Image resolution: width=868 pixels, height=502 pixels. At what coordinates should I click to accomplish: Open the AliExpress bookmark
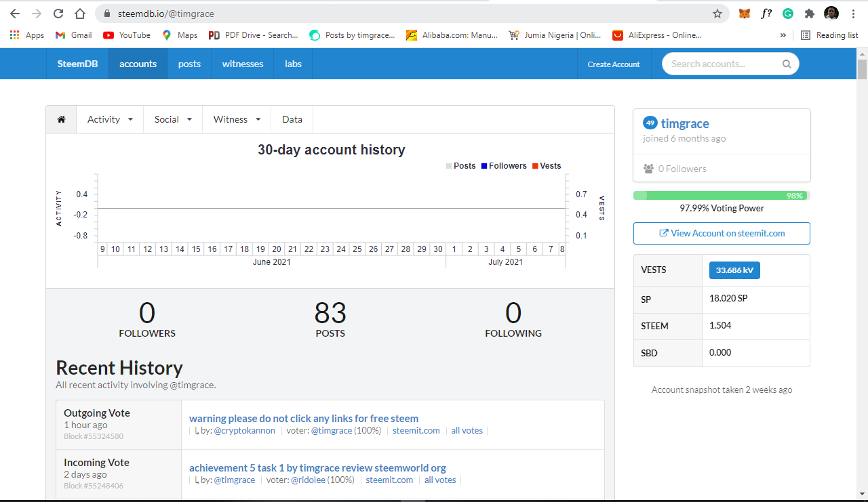pos(657,35)
